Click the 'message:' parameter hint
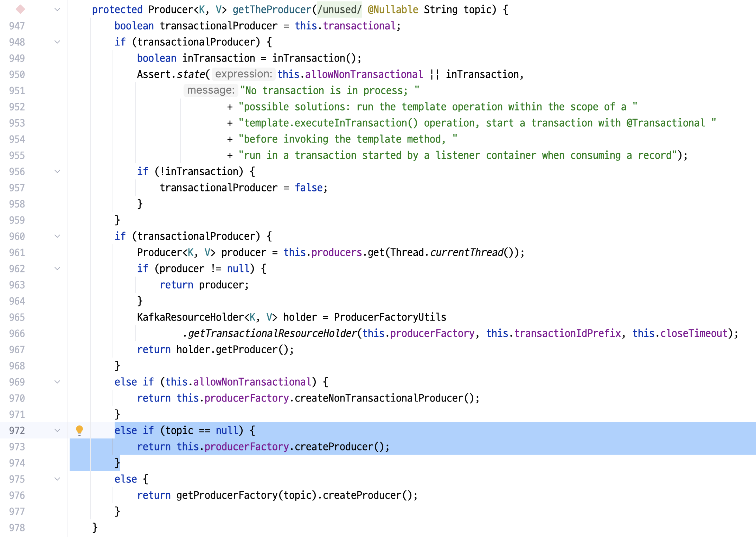756x537 pixels. [x=210, y=90]
